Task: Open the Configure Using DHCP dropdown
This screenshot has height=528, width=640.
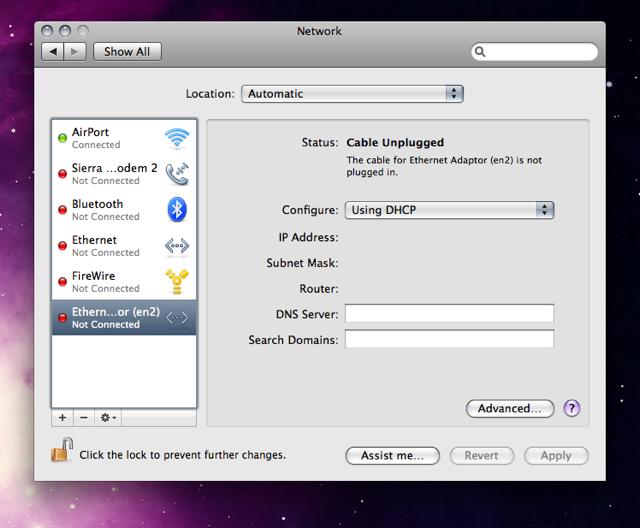Action: point(449,210)
